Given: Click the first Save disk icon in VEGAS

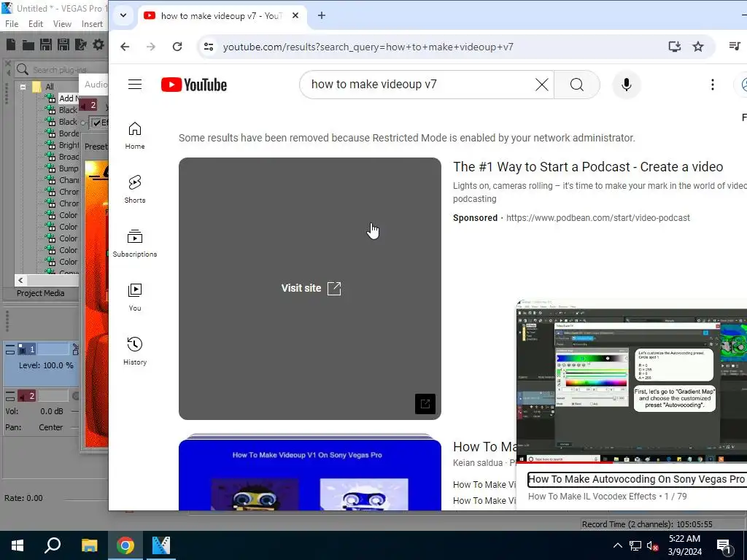Looking at the screenshot, I should [46, 44].
